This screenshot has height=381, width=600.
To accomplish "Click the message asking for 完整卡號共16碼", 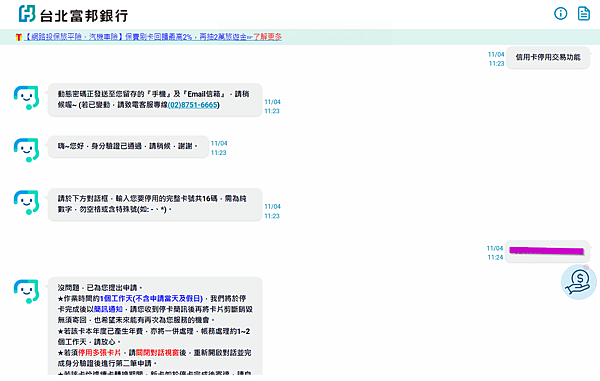I will (x=155, y=204).
